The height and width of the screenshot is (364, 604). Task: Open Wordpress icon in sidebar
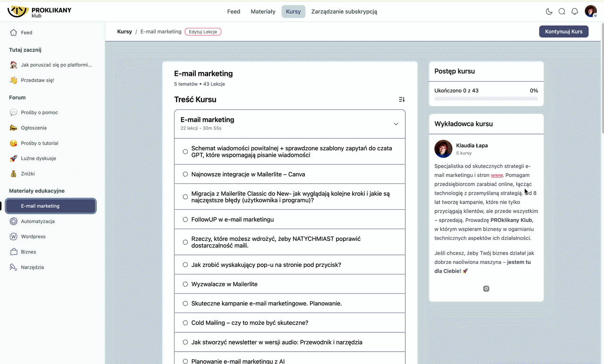pyautogui.click(x=14, y=237)
